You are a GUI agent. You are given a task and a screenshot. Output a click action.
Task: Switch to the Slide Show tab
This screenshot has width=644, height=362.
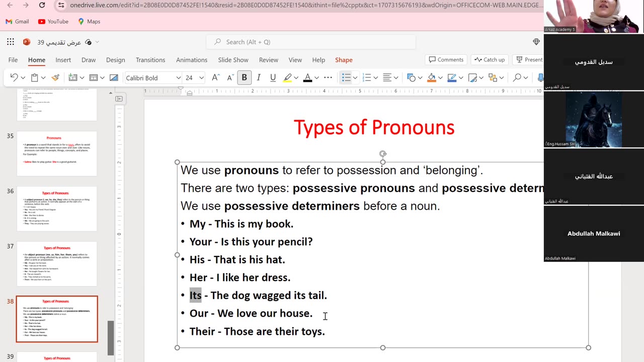pos(233,60)
